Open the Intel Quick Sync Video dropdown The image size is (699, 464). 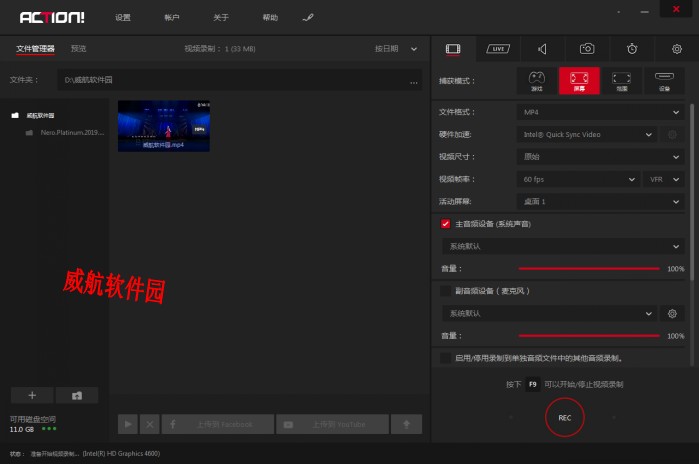(x=587, y=134)
